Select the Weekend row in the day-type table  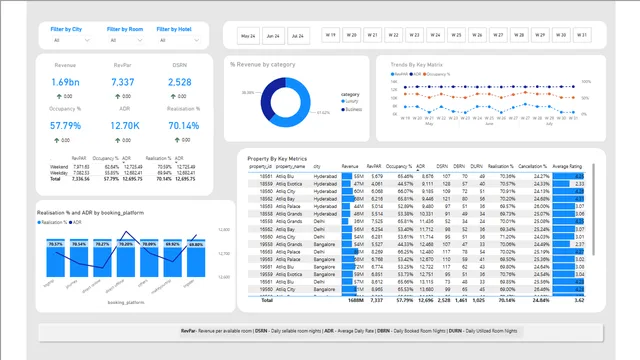coord(122,167)
